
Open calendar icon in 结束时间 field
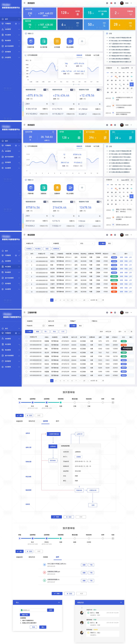[x=65, y=326]
